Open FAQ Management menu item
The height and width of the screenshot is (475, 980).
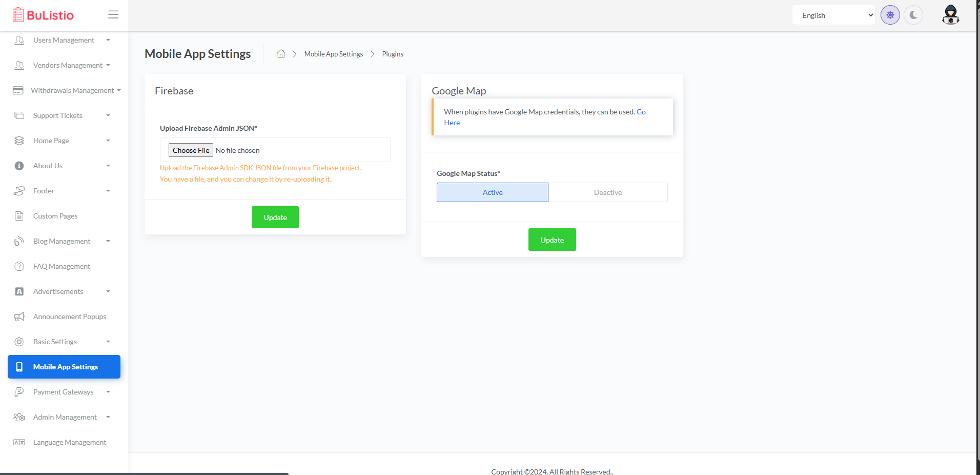tap(64, 266)
